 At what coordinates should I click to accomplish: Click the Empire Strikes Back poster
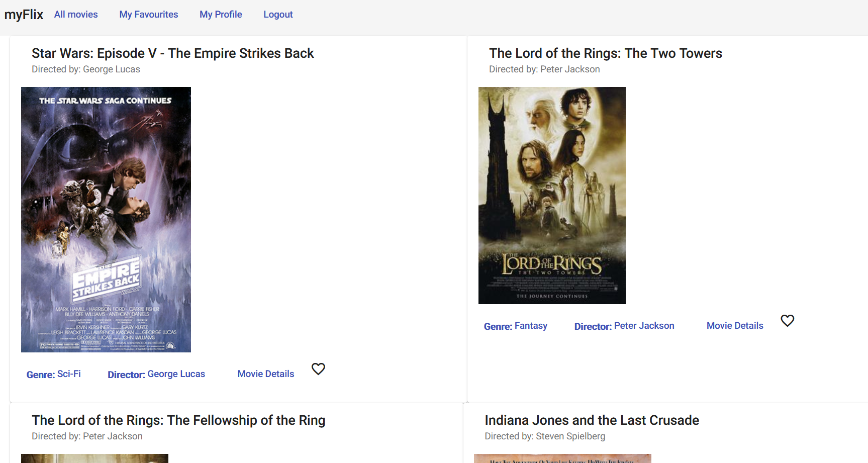[x=106, y=219]
